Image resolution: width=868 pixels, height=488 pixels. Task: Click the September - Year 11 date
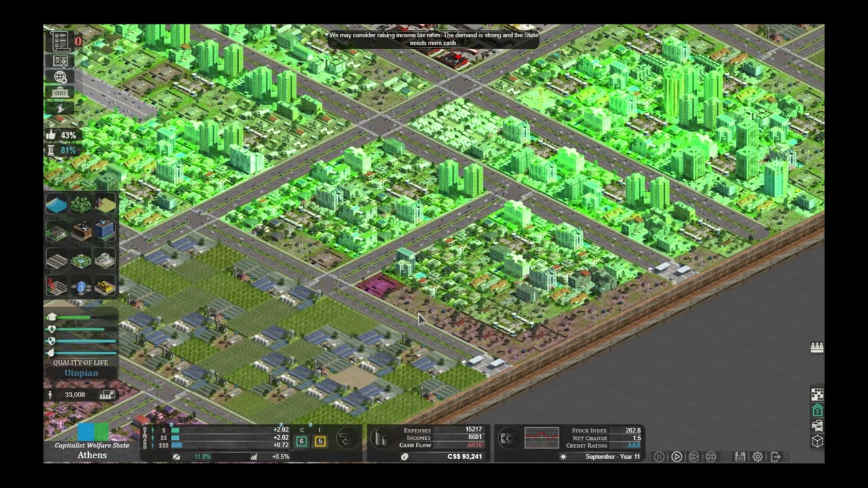point(612,457)
